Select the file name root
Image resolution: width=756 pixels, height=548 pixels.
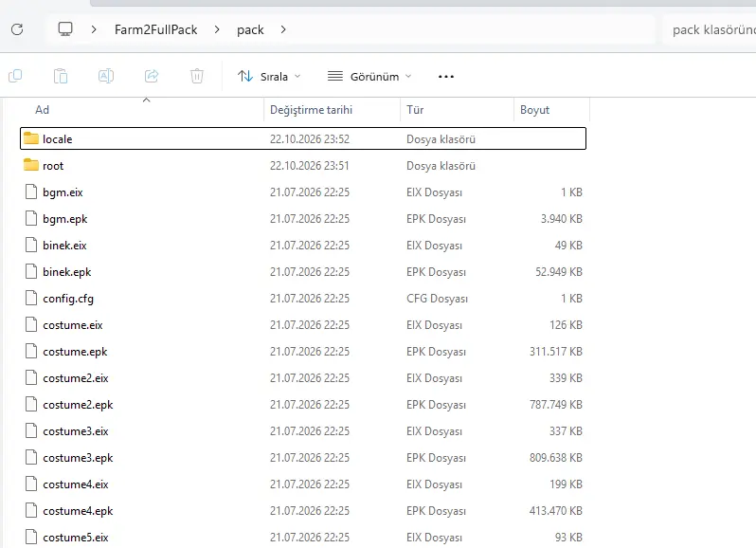tap(53, 166)
